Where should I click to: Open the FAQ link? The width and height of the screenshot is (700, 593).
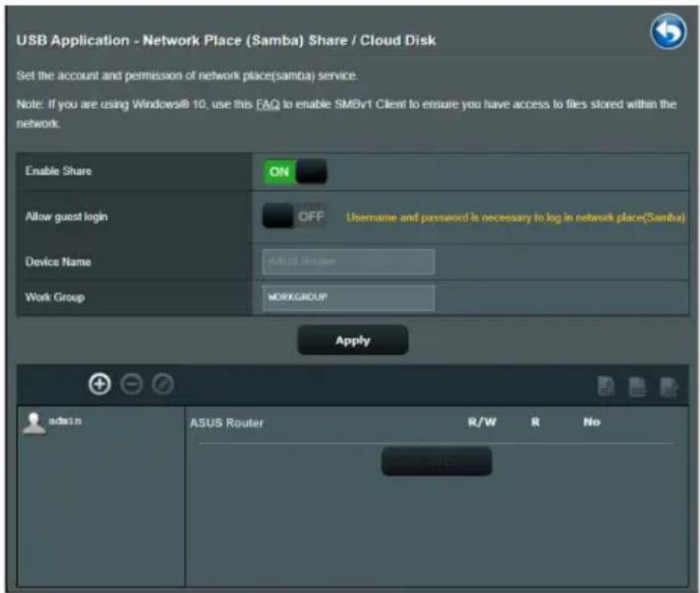tap(268, 104)
